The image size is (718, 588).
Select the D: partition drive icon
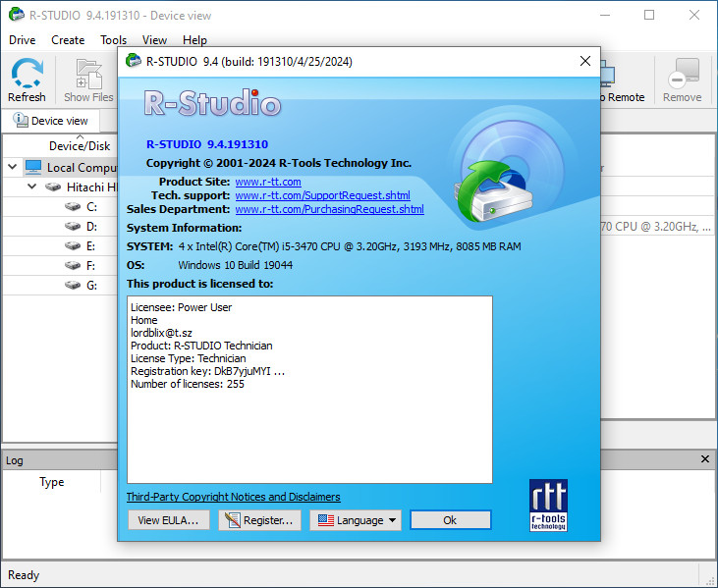coord(73,227)
